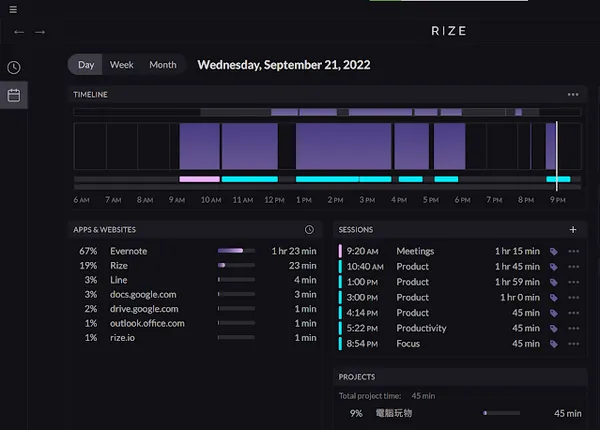This screenshot has width=600, height=430.
Task: Click the Rize 19% usage progress bar
Action: 236,265
